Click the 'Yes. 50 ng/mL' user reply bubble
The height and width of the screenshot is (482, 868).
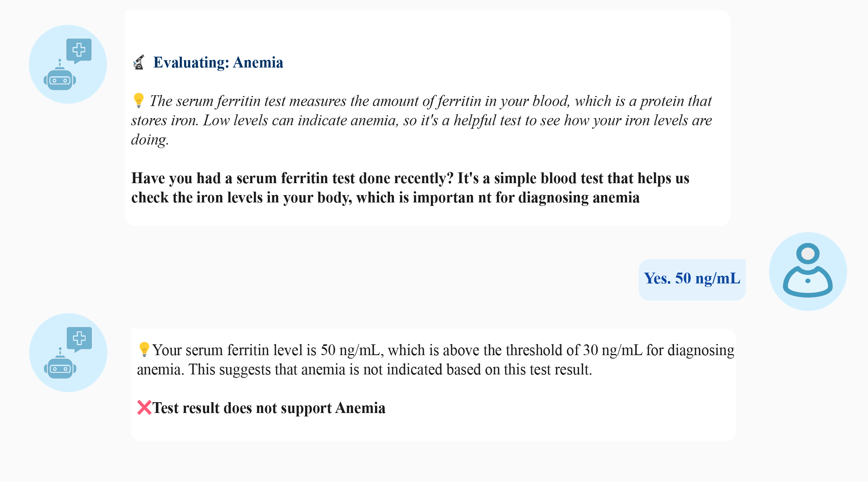(x=692, y=279)
